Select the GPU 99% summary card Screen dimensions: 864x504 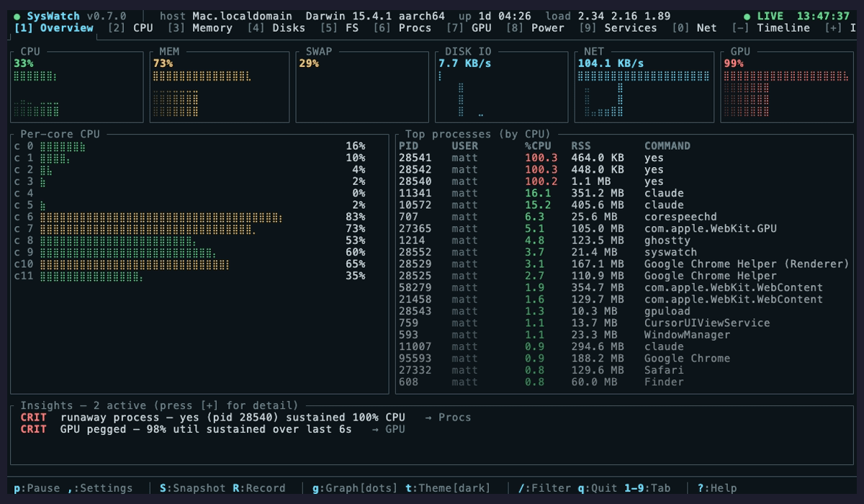787,86
